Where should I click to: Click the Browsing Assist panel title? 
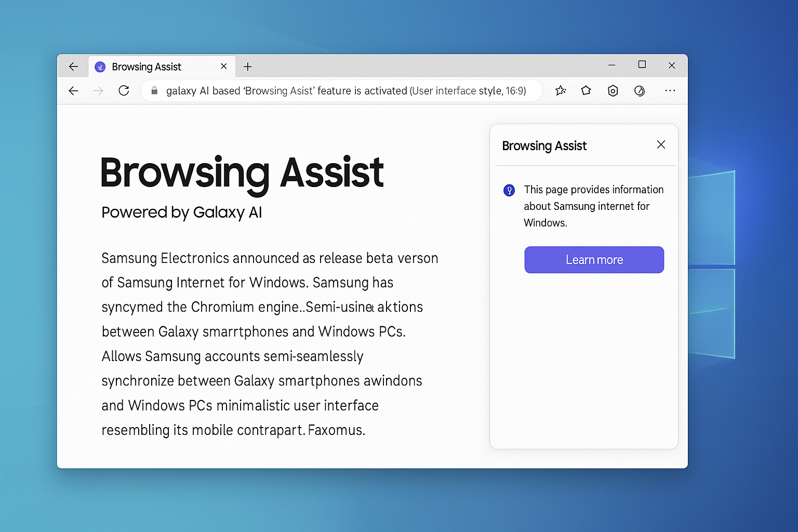(x=544, y=146)
